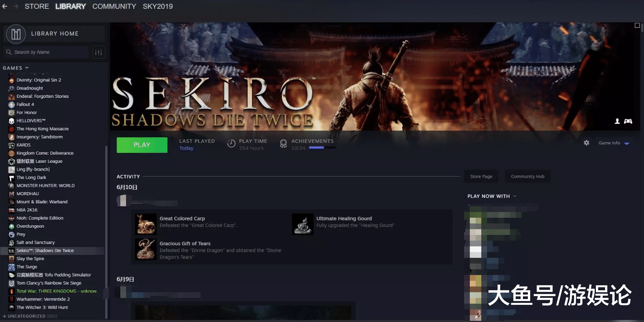The height and width of the screenshot is (322, 644).
Task: Click the controller support icon on banner
Action: click(x=628, y=121)
